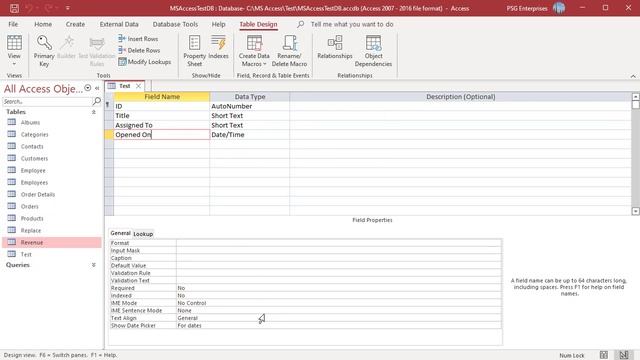The height and width of the screenshot is (360, 640).
Task: Open the File menu
Action: coord(13,24)
